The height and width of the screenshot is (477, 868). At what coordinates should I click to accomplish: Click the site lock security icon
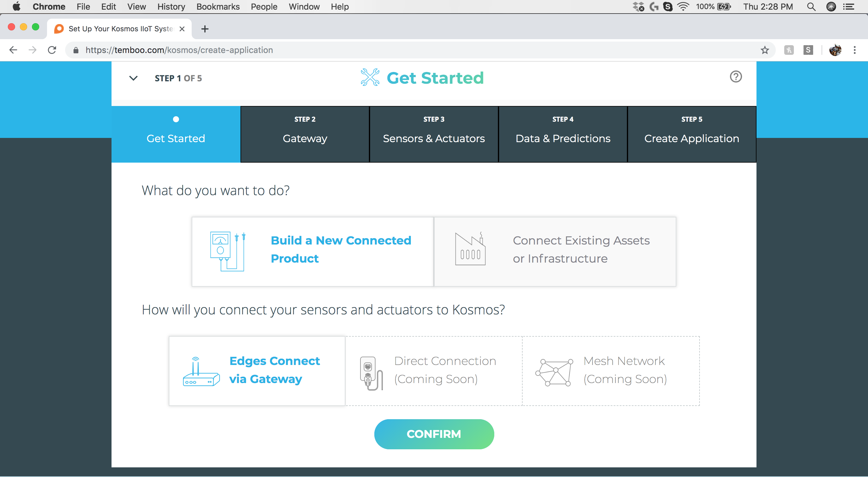(76, 50)
